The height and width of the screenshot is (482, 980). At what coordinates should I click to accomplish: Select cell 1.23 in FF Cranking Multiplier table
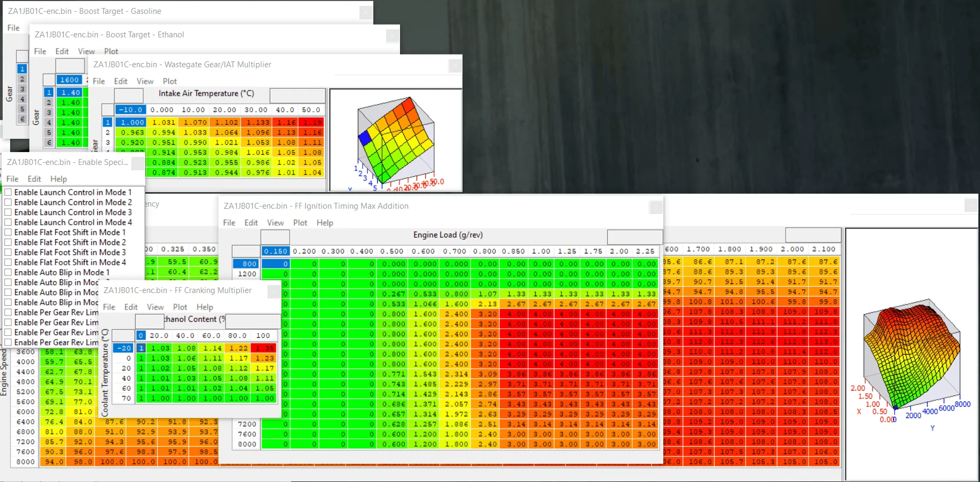(264, 358)
